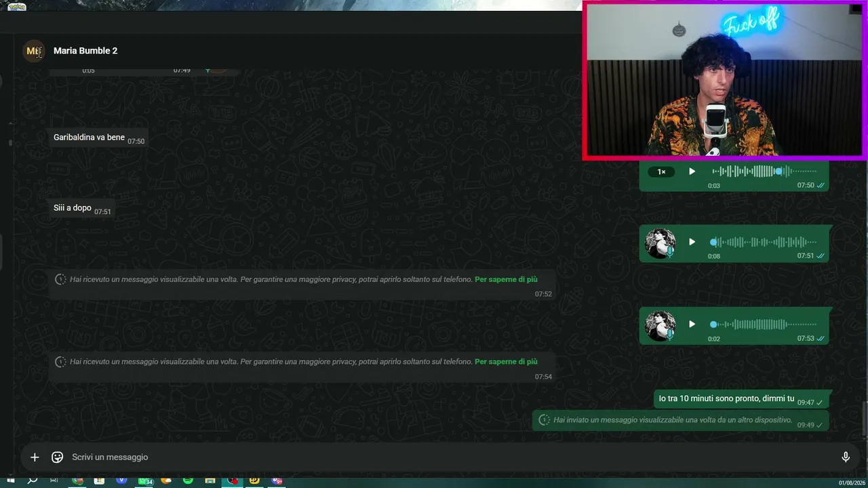Click the 09:47 timestamp on sent message
868x488 pixels.
pos(806,403)
